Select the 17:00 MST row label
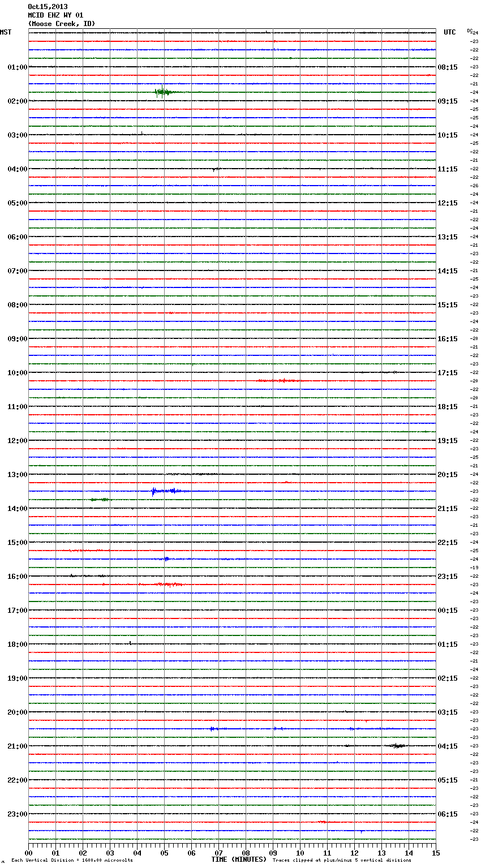481x868 pixels. click(18, 611)
